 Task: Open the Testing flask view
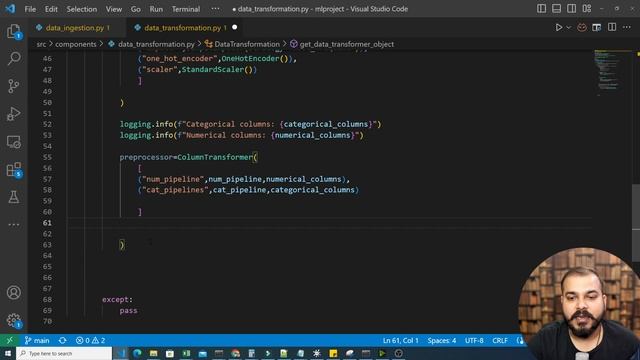pyautogui.click(x=13, y=197)
